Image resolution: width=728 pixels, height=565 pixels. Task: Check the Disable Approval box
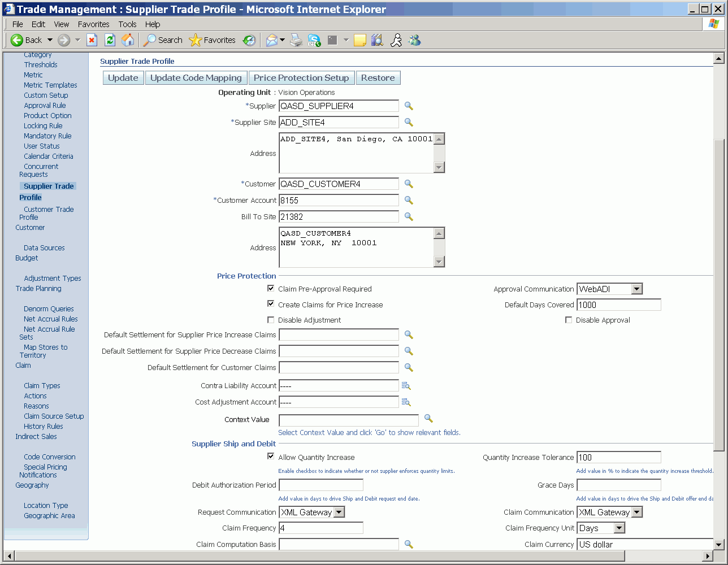[x=569, y=320]
